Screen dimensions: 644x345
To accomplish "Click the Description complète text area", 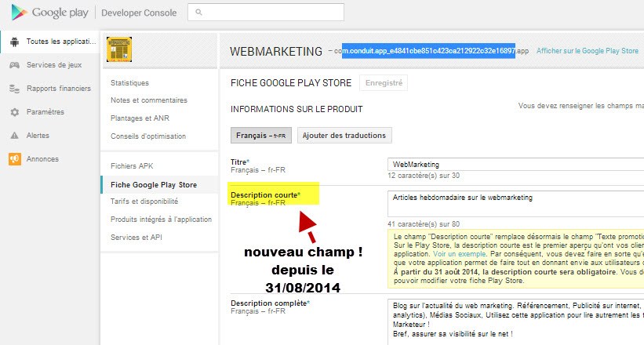I will (x=515, y=322).
